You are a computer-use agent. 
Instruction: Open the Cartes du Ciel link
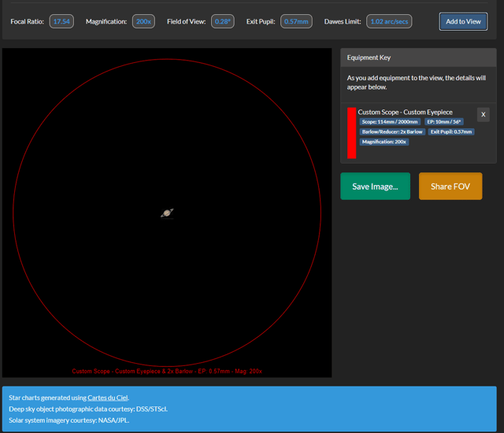tap(108, 398)
